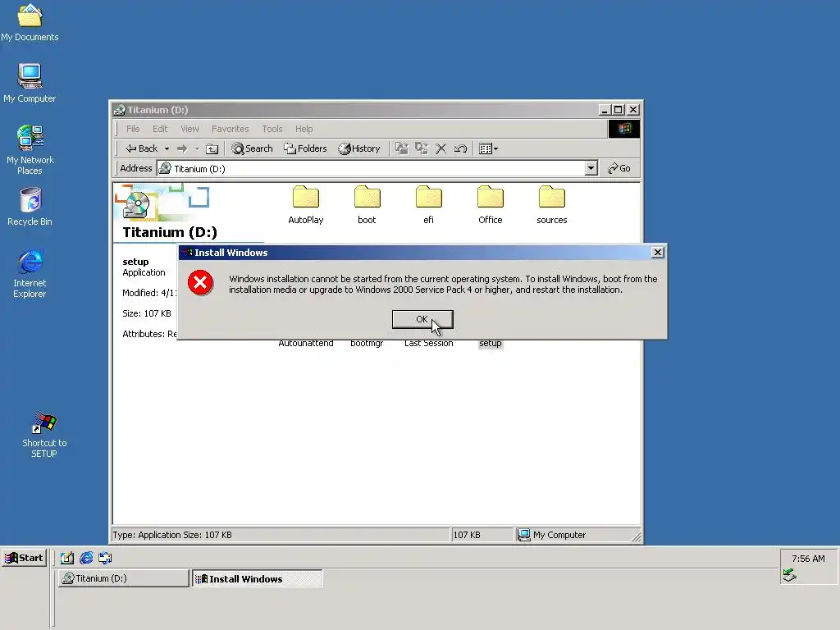
Task: Open My Documents on desktop
Action: [30, 22]
